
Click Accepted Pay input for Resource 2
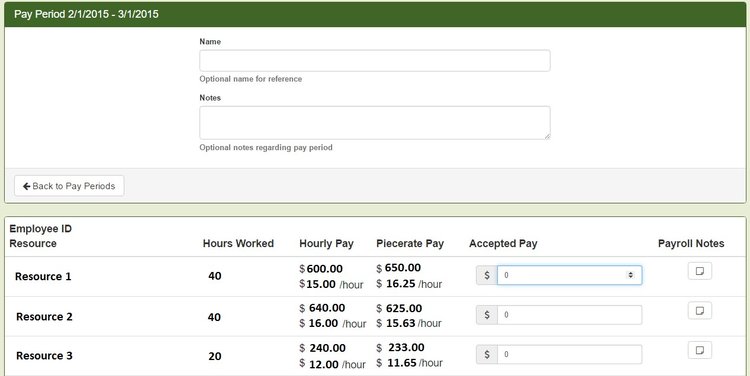(569, 315)
